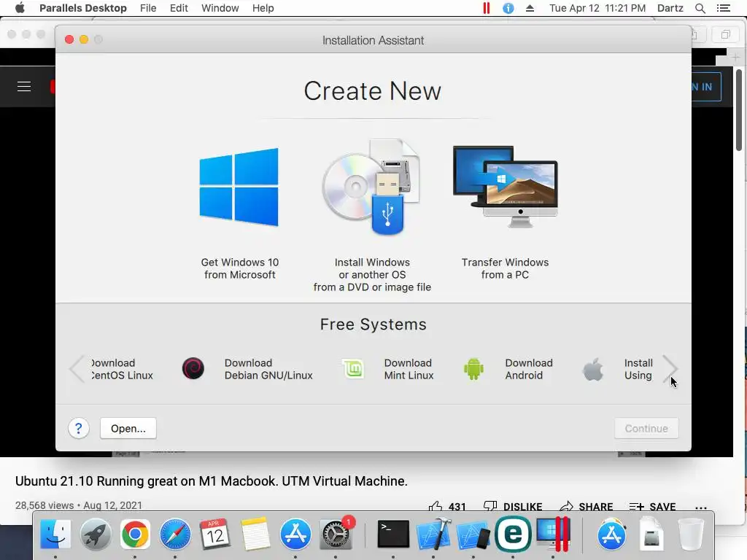Open the File menu

(148, 8)
